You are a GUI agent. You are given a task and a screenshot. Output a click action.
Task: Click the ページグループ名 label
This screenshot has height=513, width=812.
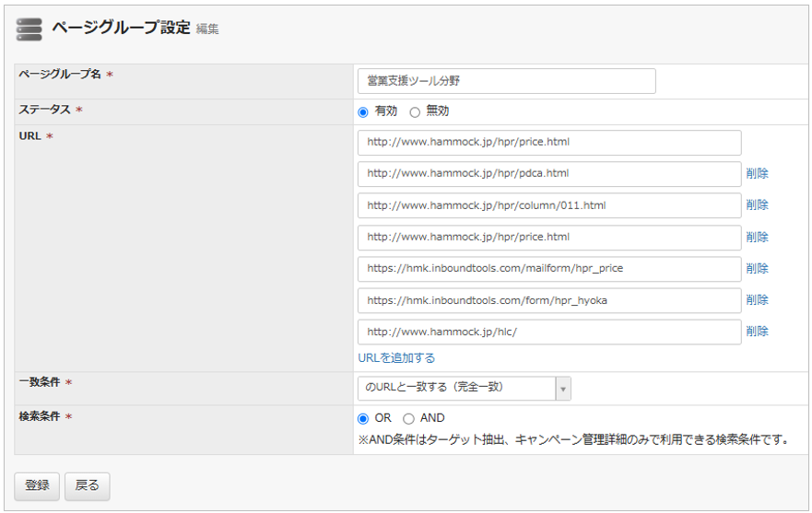[60, 74]
